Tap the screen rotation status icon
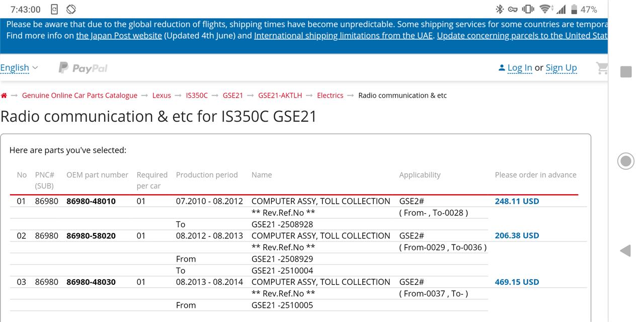 pyautogui.click(x=71, y=9)
